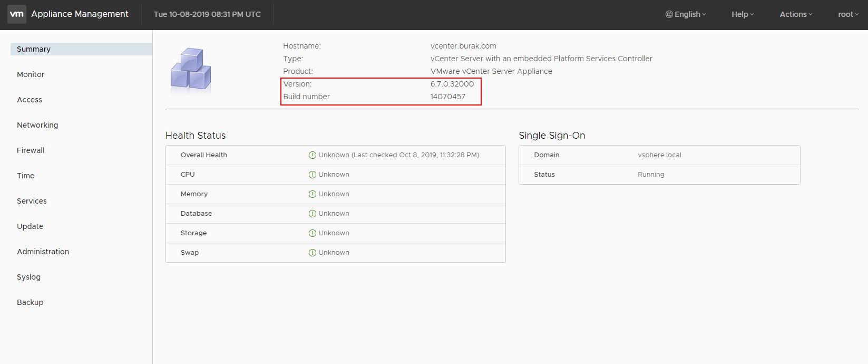Navigate to the Update page
Viewport: 868px width, 364px height.
(x=30, y=226)
